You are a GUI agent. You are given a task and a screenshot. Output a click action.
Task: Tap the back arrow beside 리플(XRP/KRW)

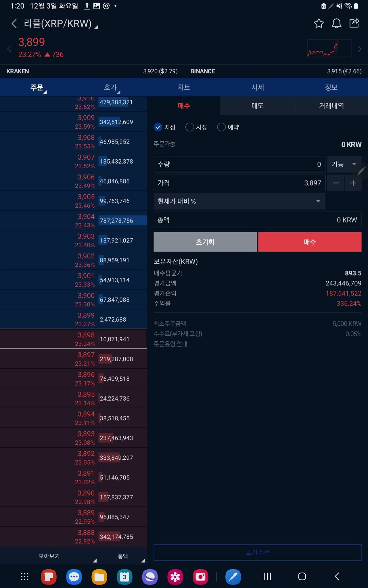(14, 23)
